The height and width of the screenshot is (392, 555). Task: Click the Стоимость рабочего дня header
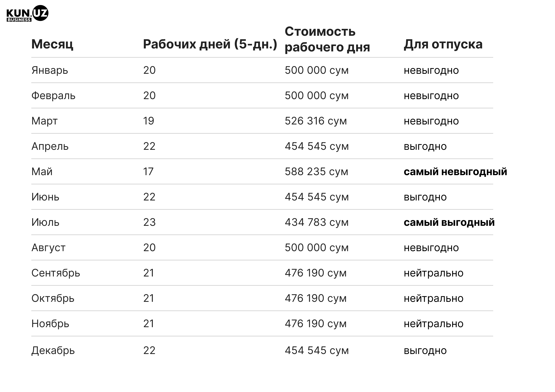point(327,39)
